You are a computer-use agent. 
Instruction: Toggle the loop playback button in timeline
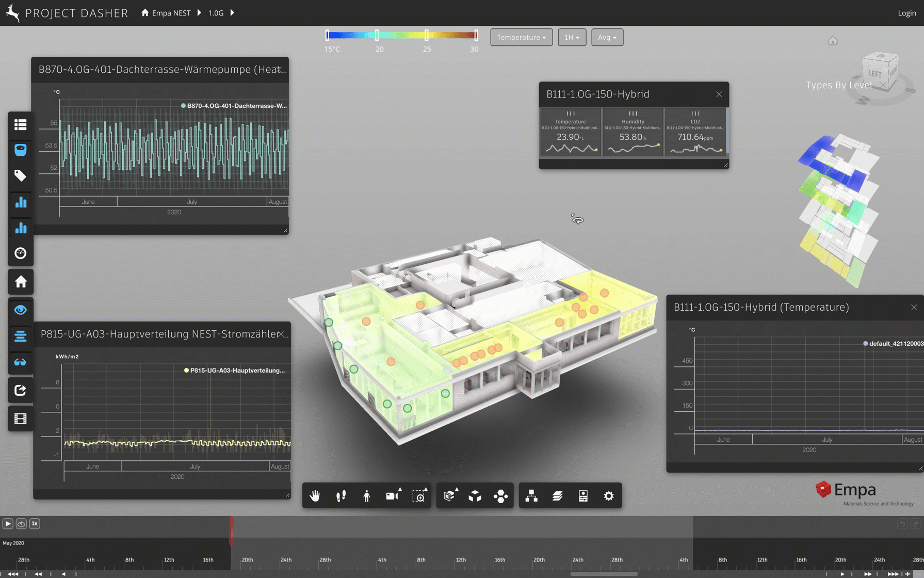point(21,524)
